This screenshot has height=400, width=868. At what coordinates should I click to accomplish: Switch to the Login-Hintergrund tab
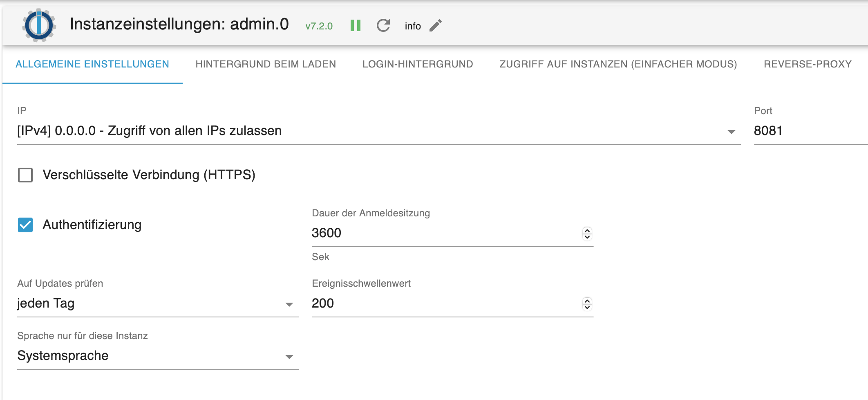click(x=418, y=64)
